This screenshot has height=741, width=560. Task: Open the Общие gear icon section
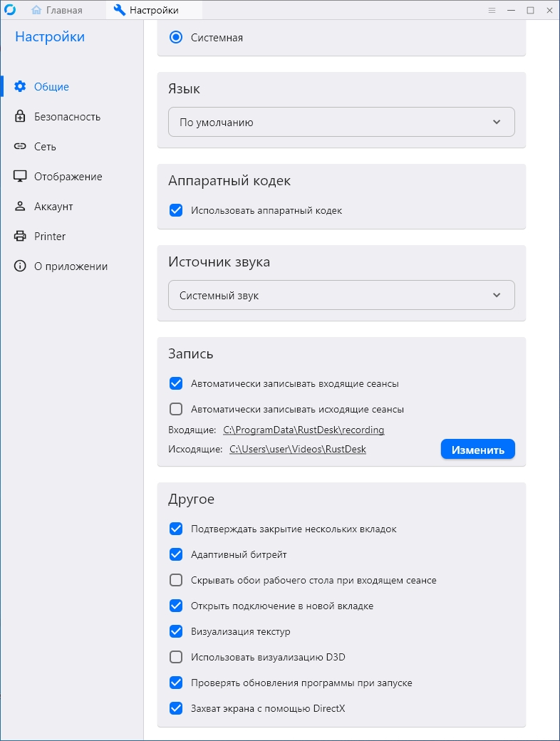coord(20,86)
